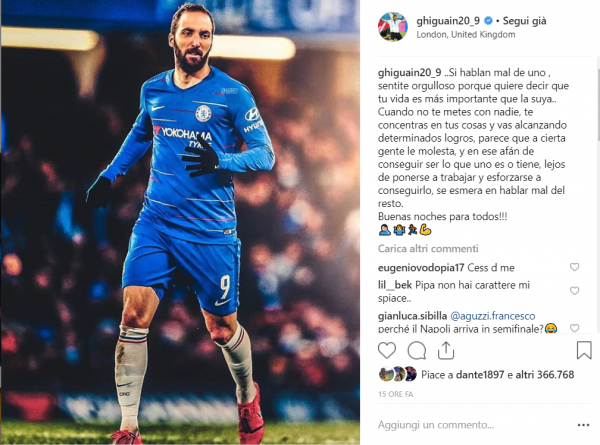Screen dimensions: 600x445
Task: Click the blue verified badge
Action: click(x=488, y=21)
